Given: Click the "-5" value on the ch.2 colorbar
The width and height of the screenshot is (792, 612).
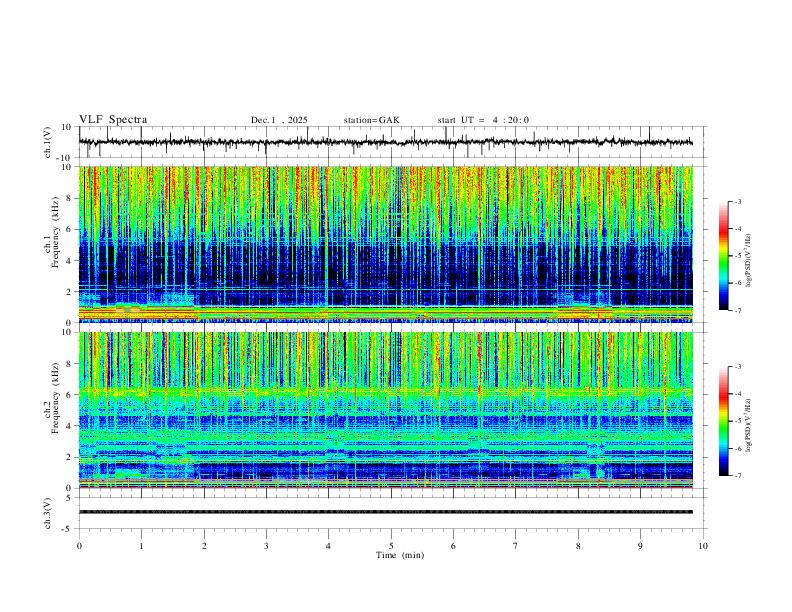Looking at the screenshot, I should (737, 421).
